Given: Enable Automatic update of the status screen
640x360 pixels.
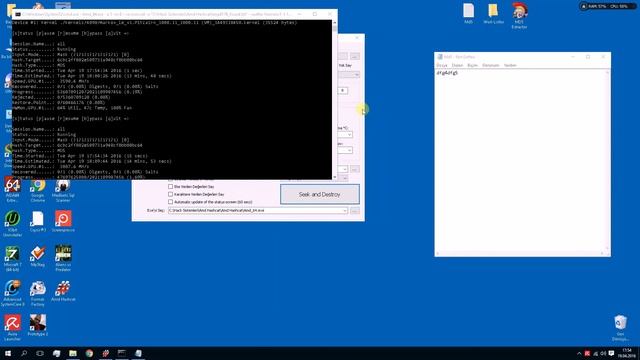Looking at the screenshot, I should coord(171,202).
